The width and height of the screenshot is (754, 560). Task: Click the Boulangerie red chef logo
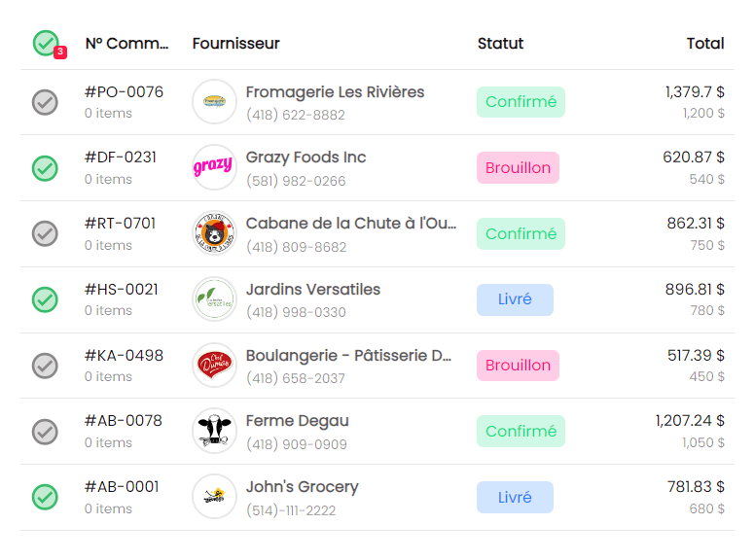pyautogui.click(x=215, y=365)
